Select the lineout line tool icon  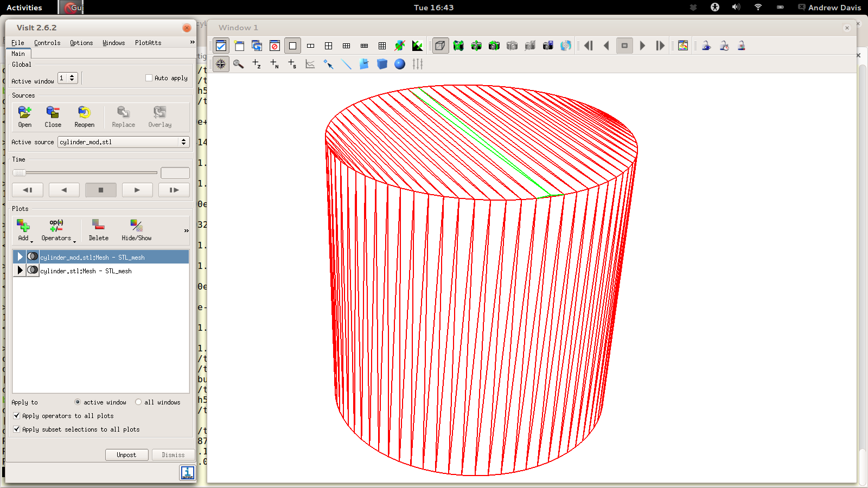point(346,64)
